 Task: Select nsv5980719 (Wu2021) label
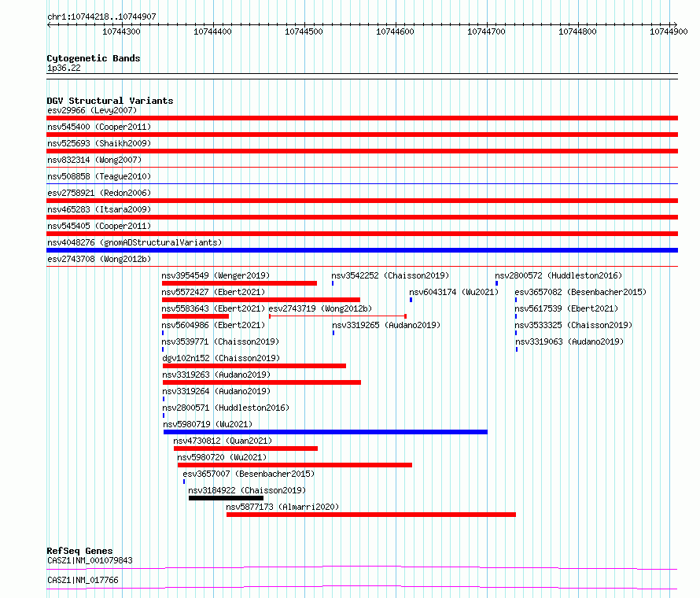coord(208,424)
